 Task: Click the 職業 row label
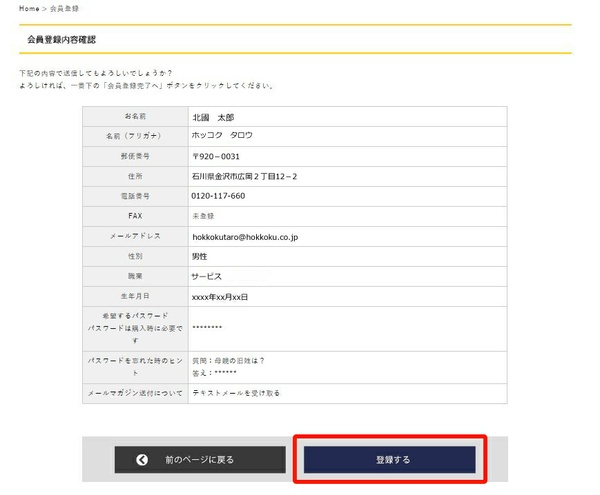click(135, 276)
